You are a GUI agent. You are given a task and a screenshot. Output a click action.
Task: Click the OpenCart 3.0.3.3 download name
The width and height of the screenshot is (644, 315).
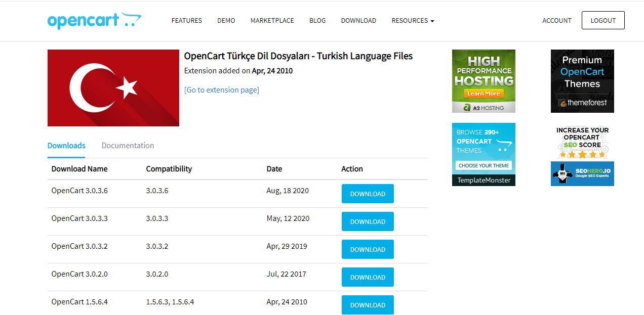(x=79, y=218)
